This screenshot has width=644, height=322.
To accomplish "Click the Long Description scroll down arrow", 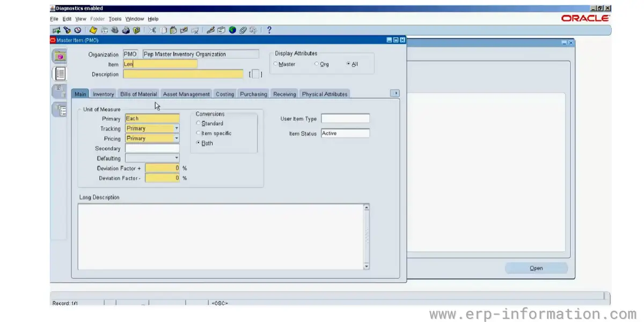I will [367, 266].
